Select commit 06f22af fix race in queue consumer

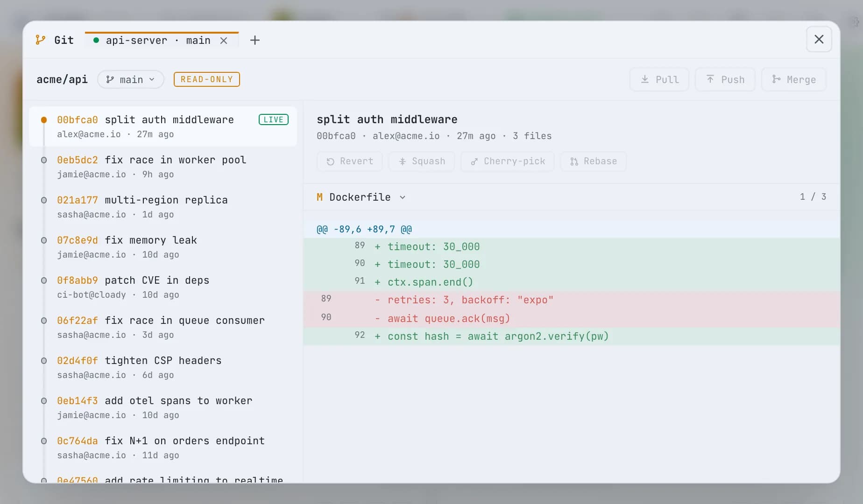[x=163, y=327]
